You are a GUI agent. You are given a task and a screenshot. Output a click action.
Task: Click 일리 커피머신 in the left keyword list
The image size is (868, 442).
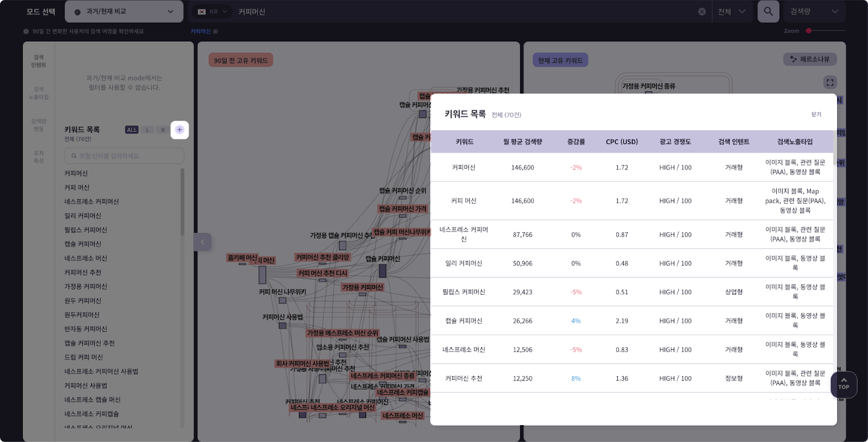(x=83, y=216)
